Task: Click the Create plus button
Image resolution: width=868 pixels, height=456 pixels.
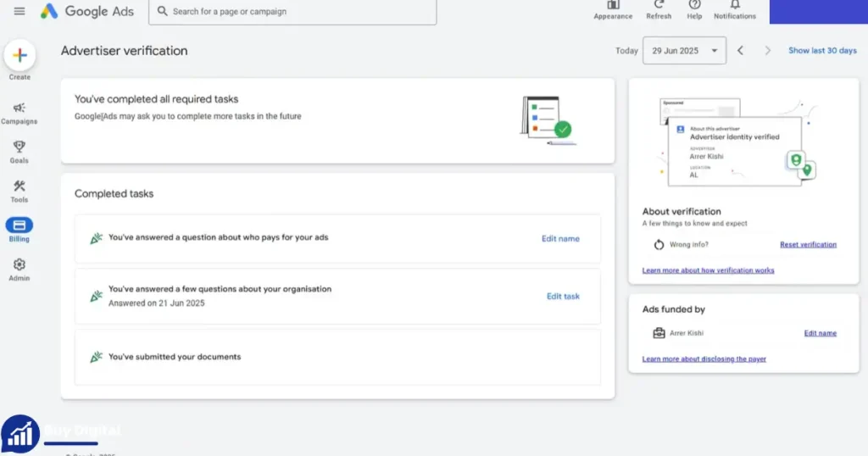Action: pos(19,55)
